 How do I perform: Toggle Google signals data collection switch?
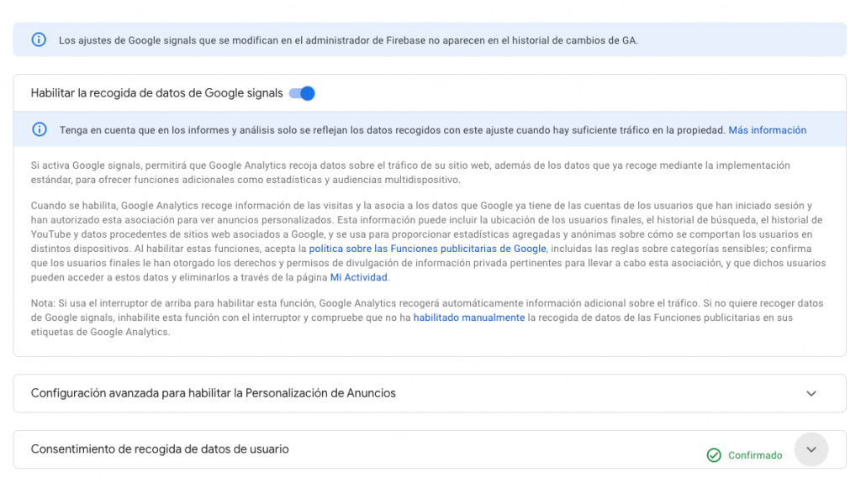302,93
